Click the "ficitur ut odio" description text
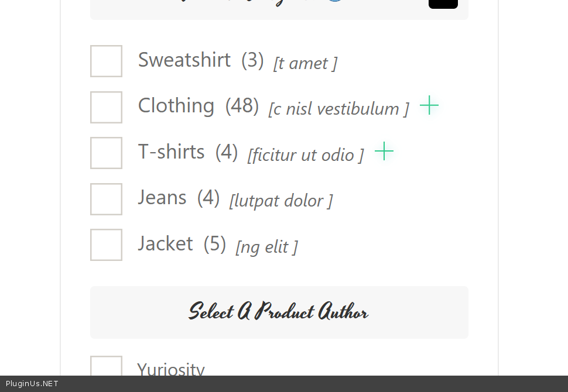The height and width of the screenshot is (392, 568). 305,155
